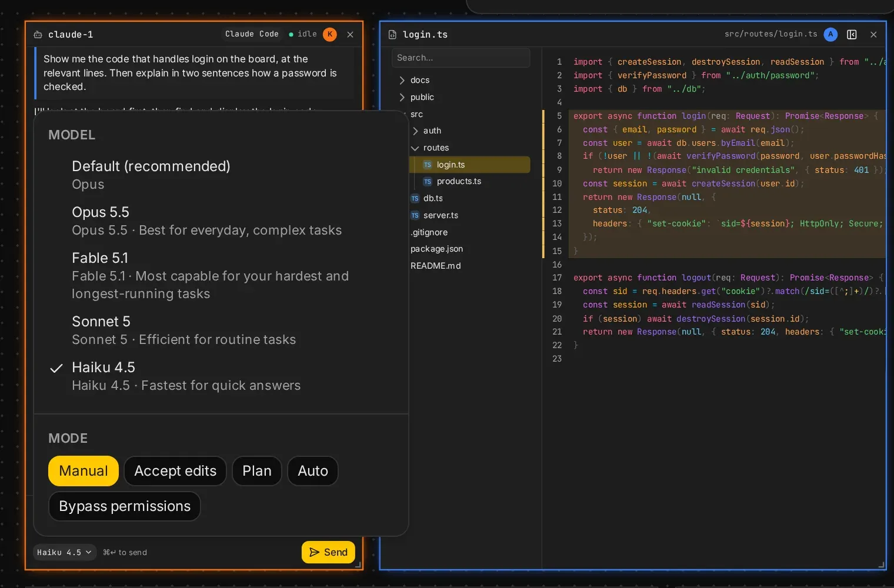Click the 'invalid credentials' string in code

tap(743, 170)
